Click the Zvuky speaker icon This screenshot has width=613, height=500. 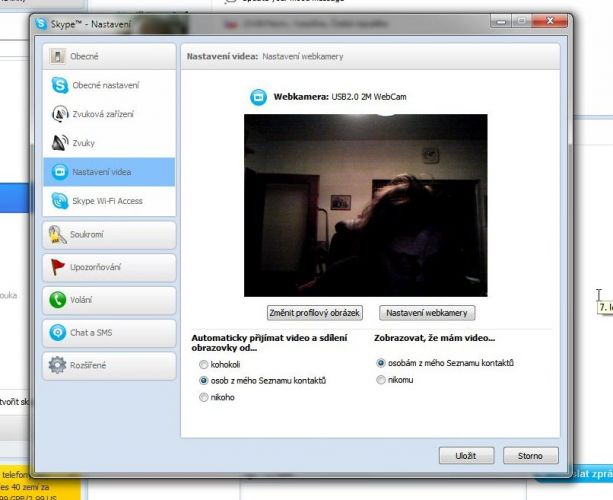pyautogui.click(x=60, y=143)
